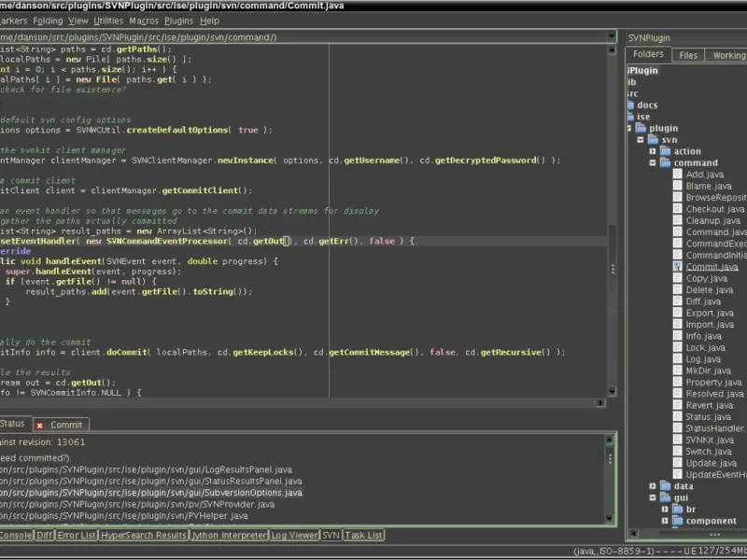747x560 pixels.
Task: Collapse the gui folder node
Action: 653,497
